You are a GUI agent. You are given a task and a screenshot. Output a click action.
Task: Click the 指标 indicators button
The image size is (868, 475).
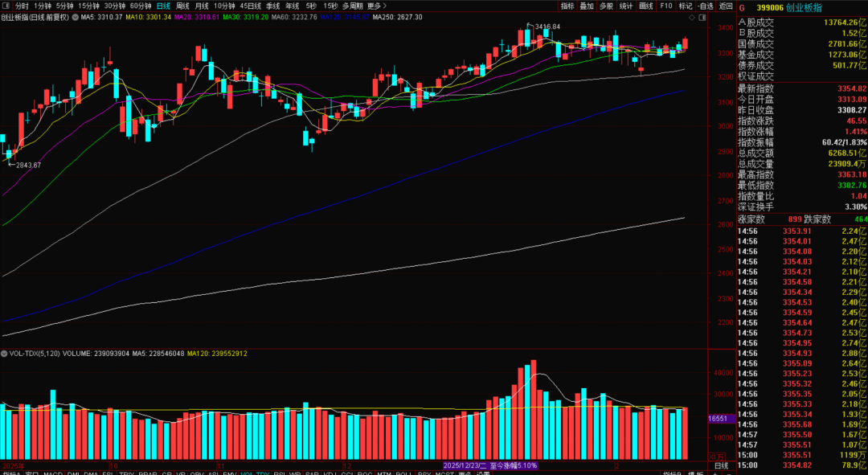[567, 6]
